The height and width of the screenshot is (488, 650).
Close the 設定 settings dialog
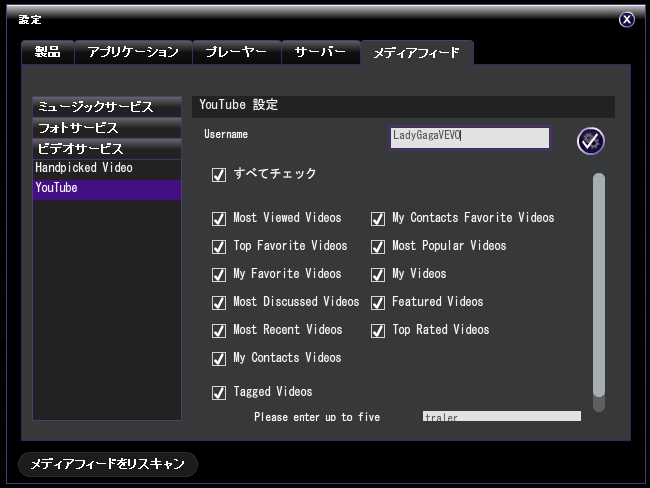(626, 19)
